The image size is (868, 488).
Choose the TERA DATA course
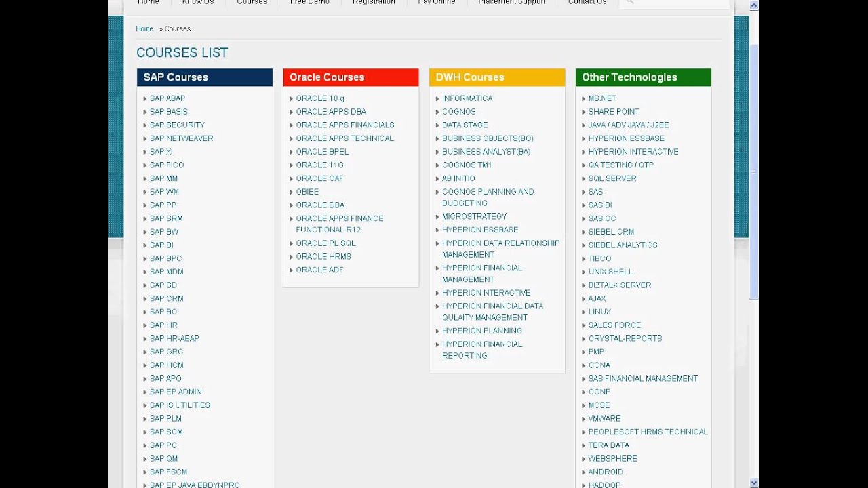[x=608, y=445]
